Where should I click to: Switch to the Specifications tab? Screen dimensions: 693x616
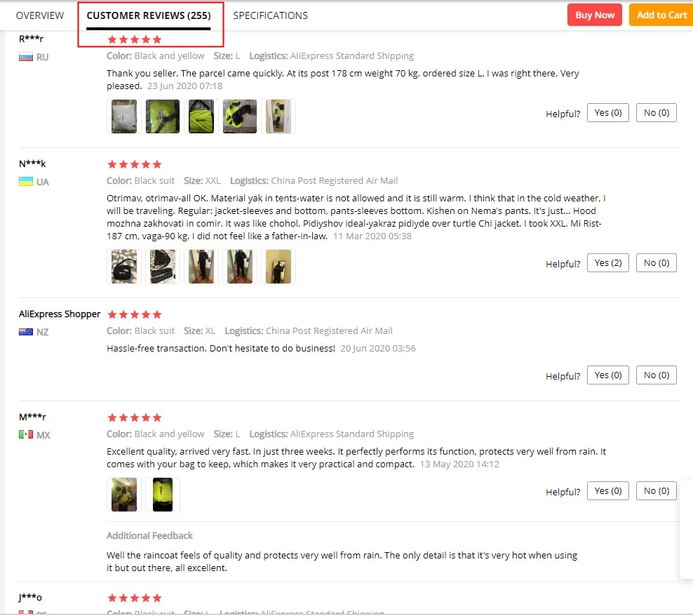(270, 15)
